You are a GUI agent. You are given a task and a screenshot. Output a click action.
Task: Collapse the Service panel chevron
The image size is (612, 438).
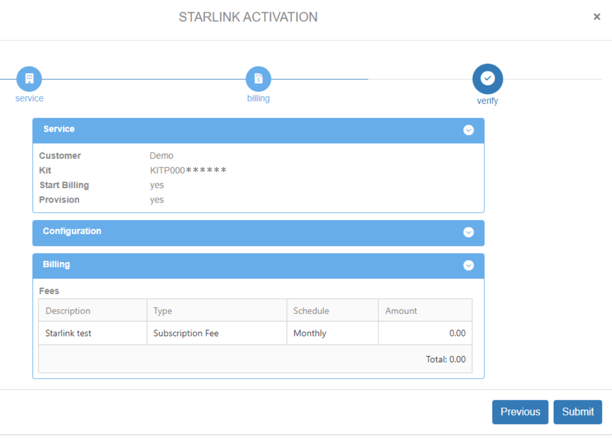click(468, 130)
